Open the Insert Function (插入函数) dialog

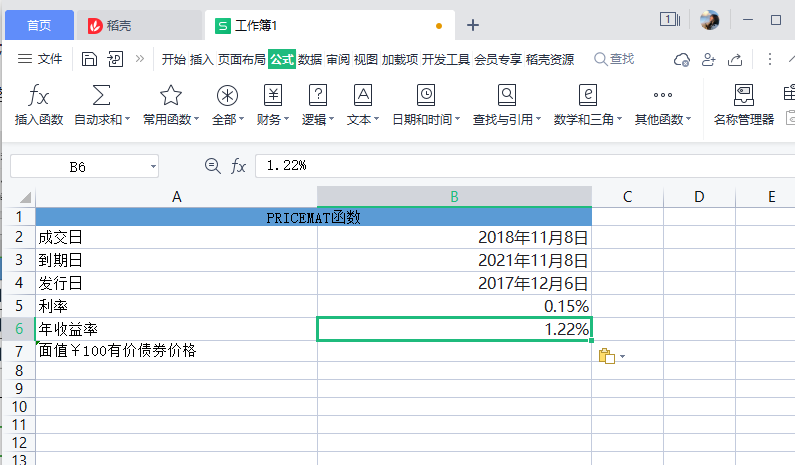pyautogui.click(x=39, y=105)
